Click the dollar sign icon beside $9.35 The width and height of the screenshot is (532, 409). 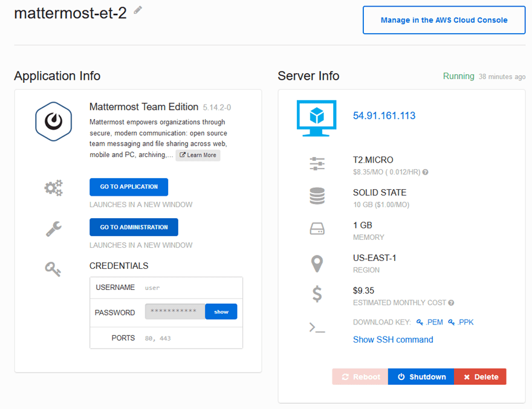coord(317,294)
